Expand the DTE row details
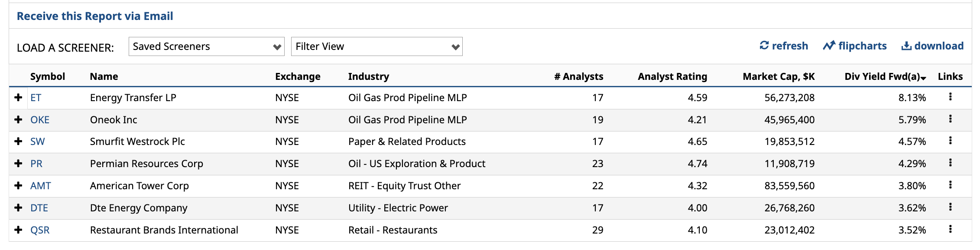 18,208
